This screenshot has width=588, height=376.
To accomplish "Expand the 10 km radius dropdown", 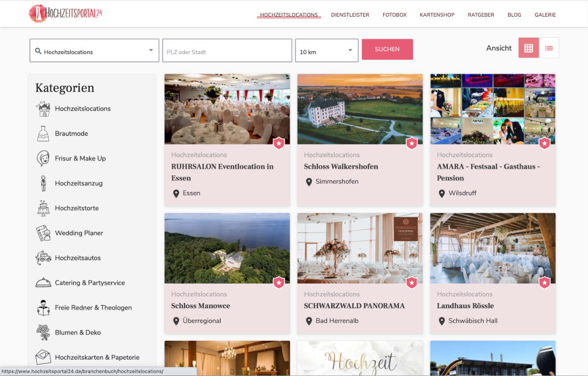I will click(326, 51).
